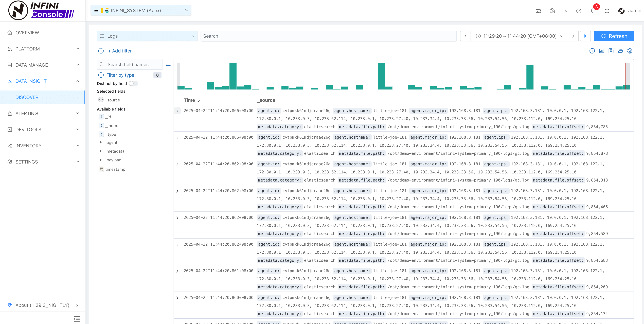Click the info circle icon above histogram

(592, 51)
